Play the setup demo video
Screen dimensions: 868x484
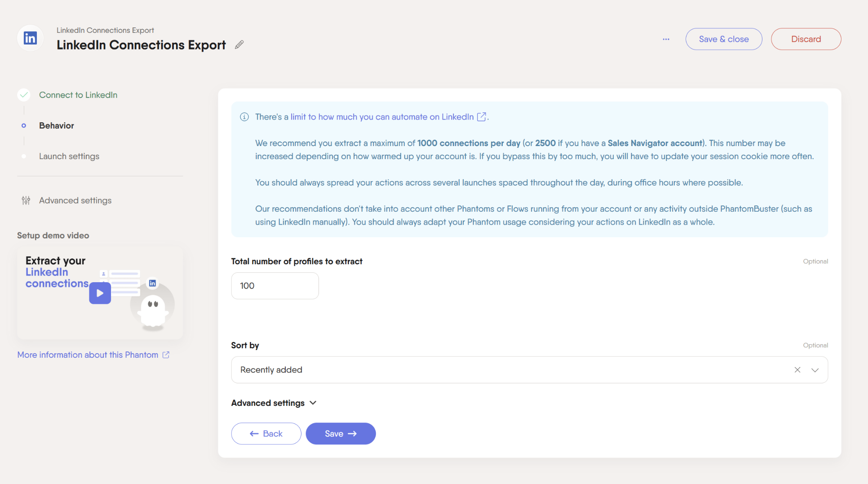point(100,293)
